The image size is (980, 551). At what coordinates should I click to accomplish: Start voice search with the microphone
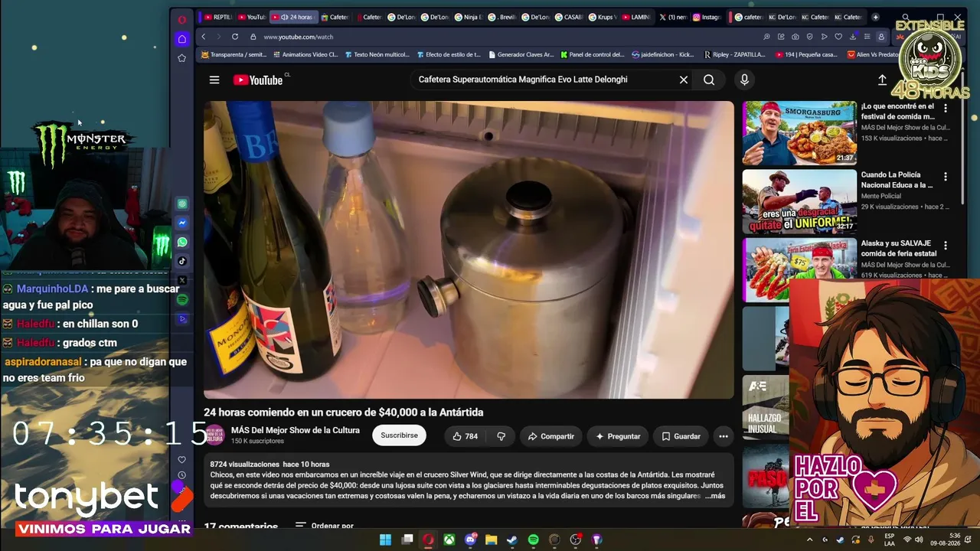coord(744,80)
